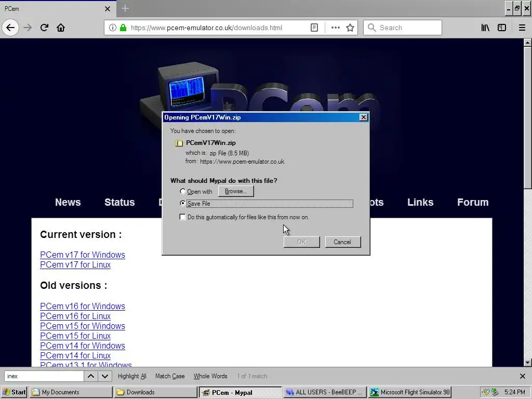
Task: Click the green padlock security icon
Action: [x=123, y=28]
